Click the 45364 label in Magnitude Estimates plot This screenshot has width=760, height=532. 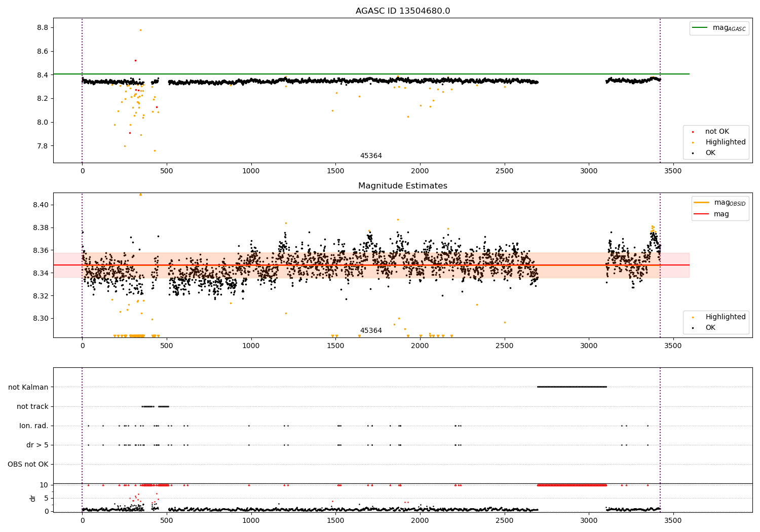(371, 331)
